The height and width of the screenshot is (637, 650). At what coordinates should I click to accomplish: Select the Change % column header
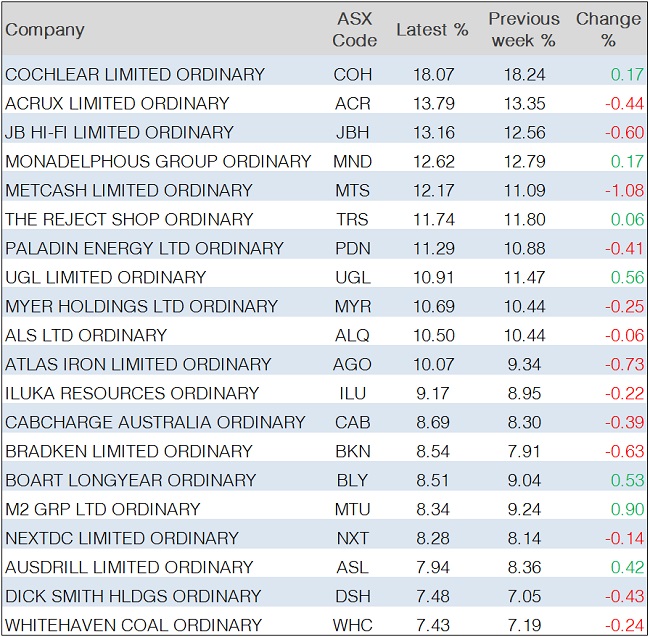point(608,30)
